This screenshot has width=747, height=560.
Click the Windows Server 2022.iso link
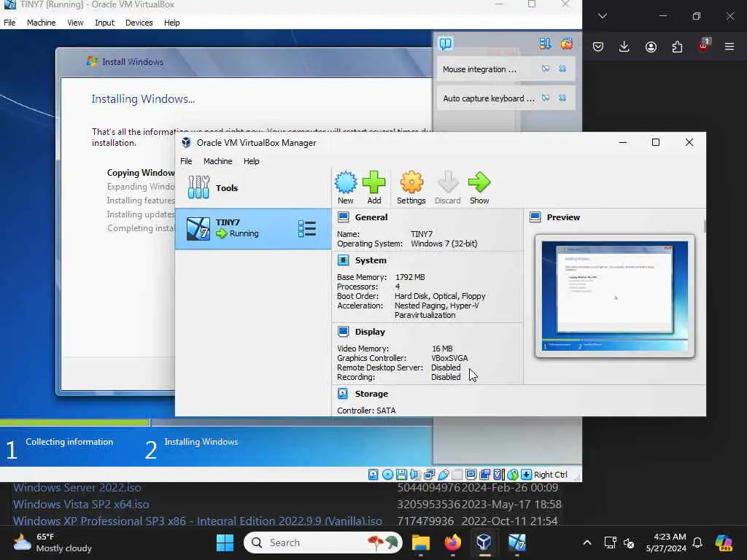77,488
